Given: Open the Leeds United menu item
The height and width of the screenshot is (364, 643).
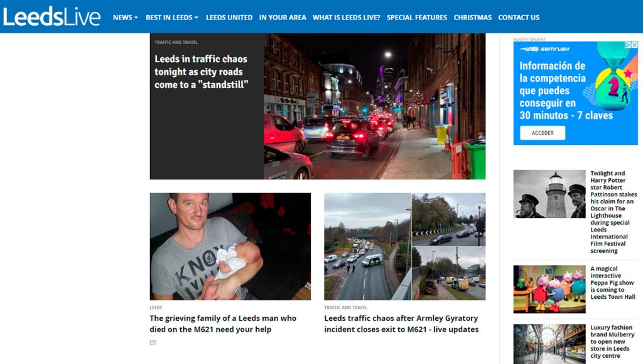Looking at the screenshot, I should (229, 18).
